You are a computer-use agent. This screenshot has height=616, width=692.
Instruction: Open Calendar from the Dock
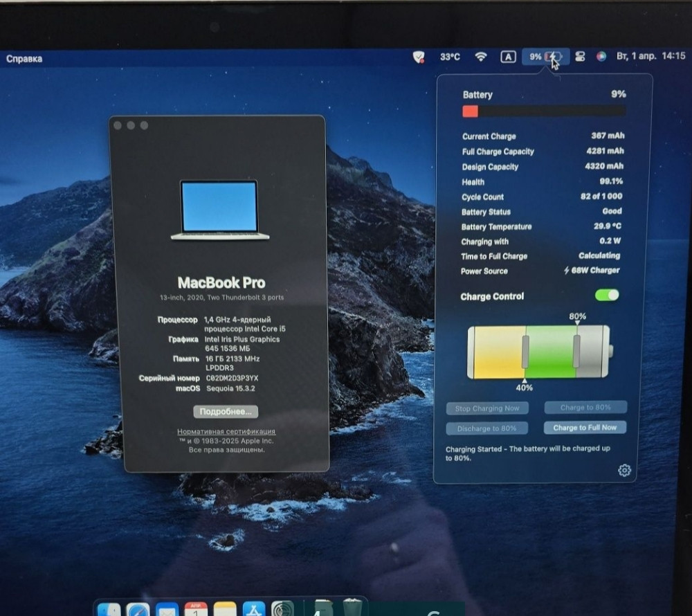coord(196,609)
